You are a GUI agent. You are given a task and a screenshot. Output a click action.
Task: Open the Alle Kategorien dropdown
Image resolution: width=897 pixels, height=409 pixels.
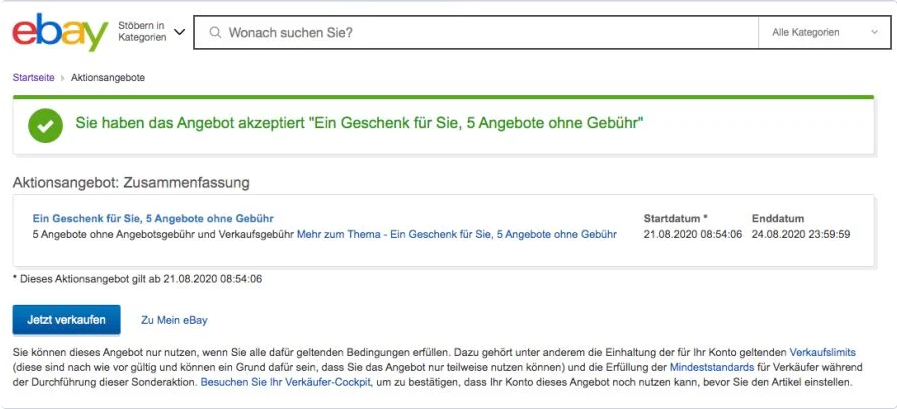click(824, 32)
